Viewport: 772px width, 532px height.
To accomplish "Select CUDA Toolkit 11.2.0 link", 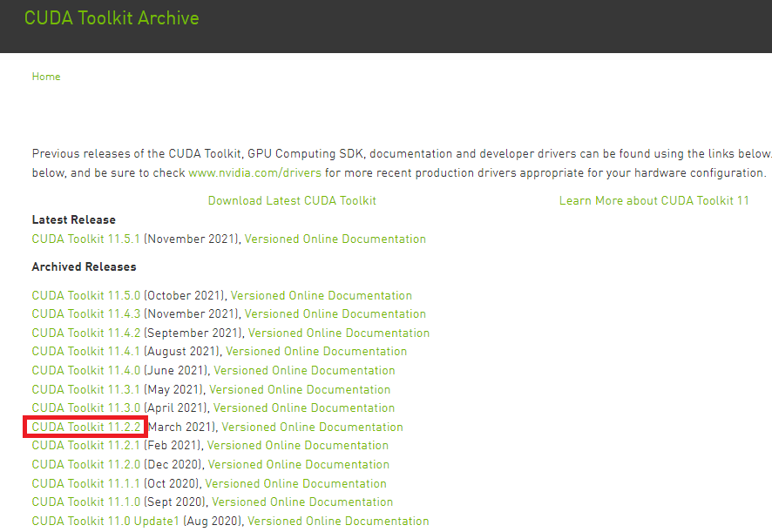I will pos(85,465).
